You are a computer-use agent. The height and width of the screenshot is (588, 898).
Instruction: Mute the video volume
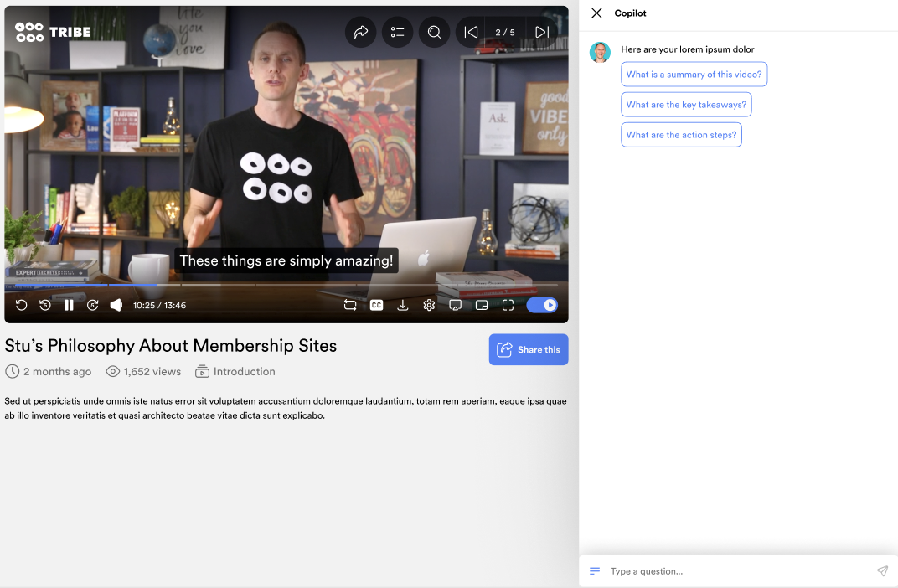click(116, 306)
